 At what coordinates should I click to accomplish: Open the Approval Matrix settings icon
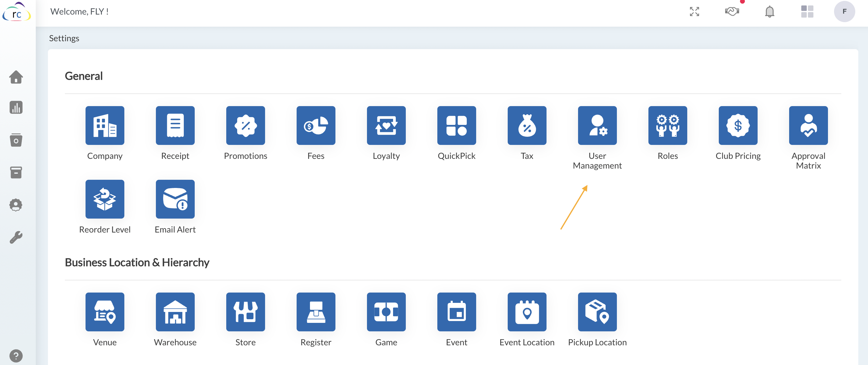pyautogui.click(x=808, y=125)
